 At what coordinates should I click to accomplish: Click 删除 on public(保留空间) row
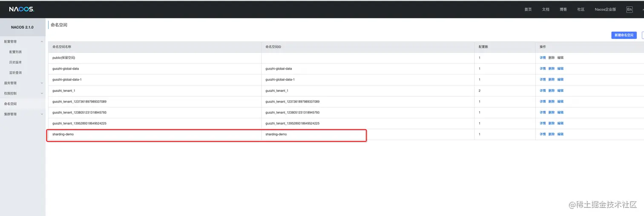pos(552,58)
